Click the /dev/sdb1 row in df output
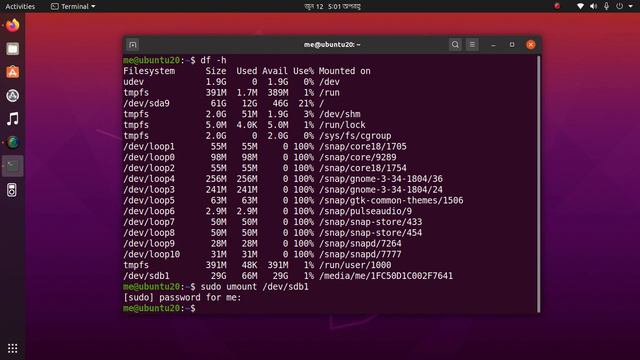Image resolution: width=640 pixels, height=360 pixels. [288, 276]
